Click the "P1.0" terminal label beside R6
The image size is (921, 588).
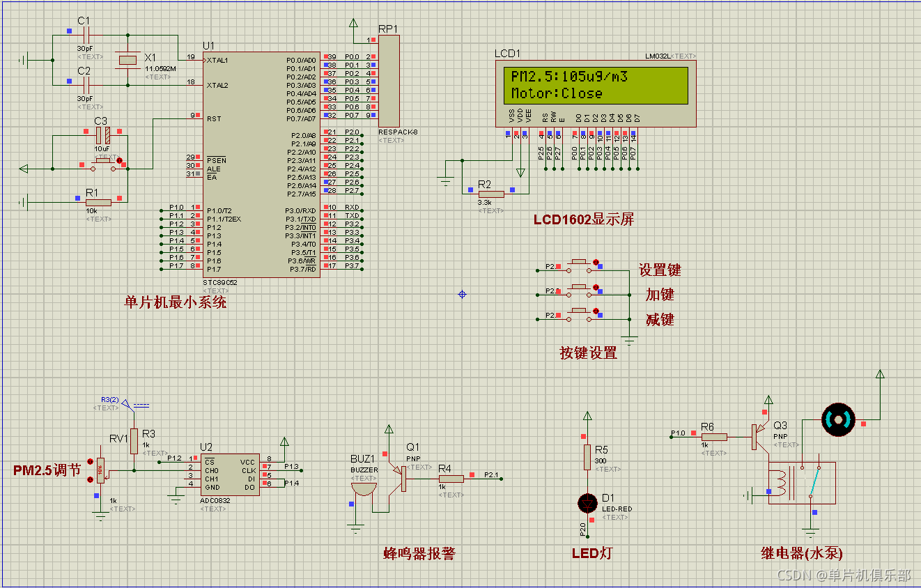pos(678,433)
